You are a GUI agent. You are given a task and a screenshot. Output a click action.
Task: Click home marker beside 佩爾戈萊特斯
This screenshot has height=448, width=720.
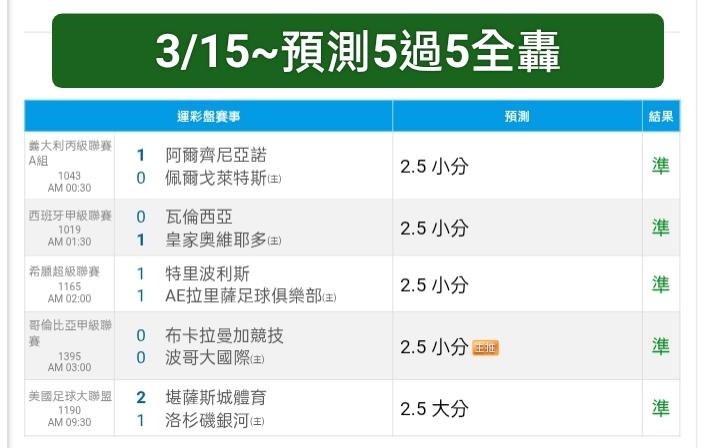pyautogui.click(x=274, y=180)
